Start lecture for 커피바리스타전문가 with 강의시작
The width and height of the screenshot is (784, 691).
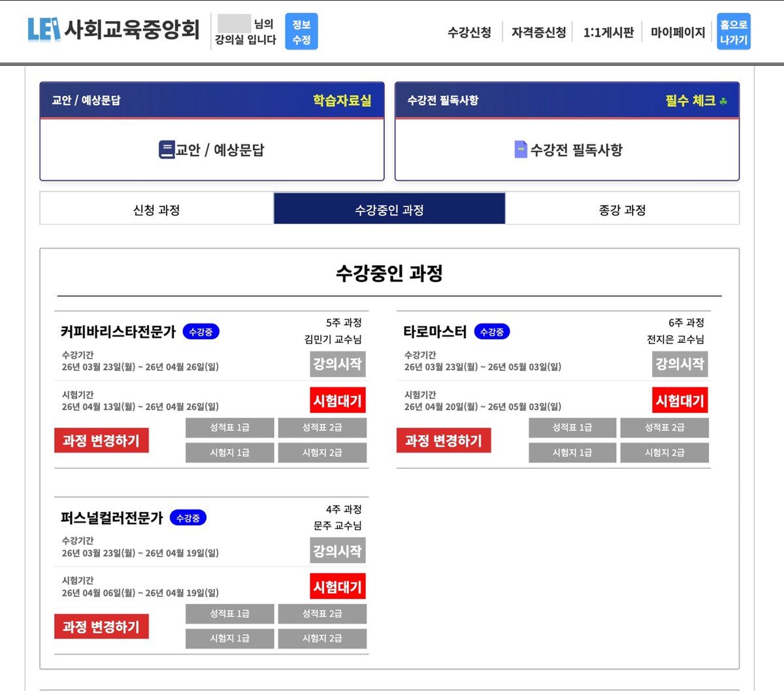337,364
